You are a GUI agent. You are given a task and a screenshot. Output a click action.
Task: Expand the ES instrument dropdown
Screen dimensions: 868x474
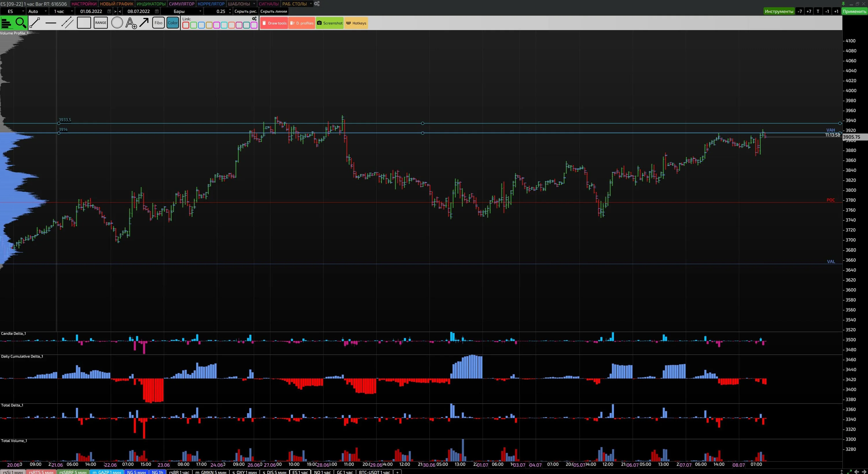click(x=23, y=11)
